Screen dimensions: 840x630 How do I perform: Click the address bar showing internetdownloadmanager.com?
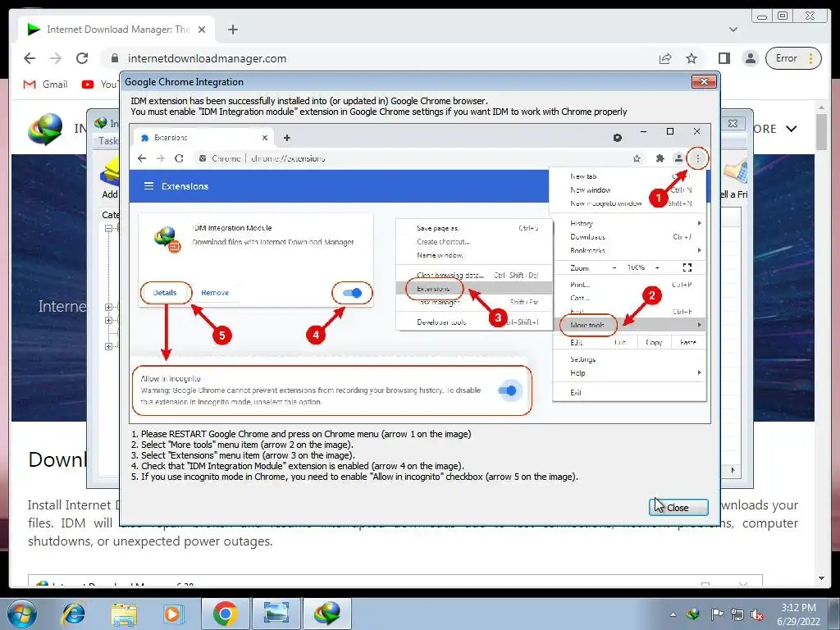coord(382,58)
